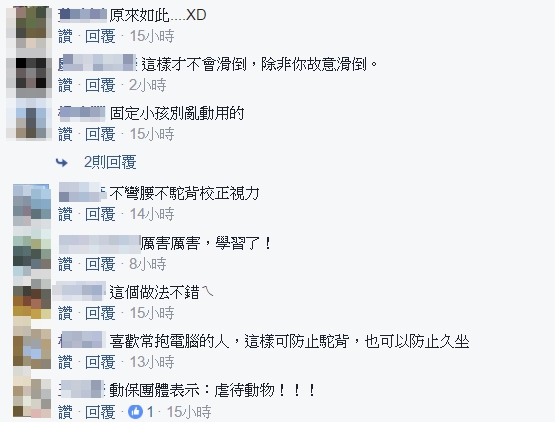Open the profile picture beside 原來如此 comment

click(29, 28)
